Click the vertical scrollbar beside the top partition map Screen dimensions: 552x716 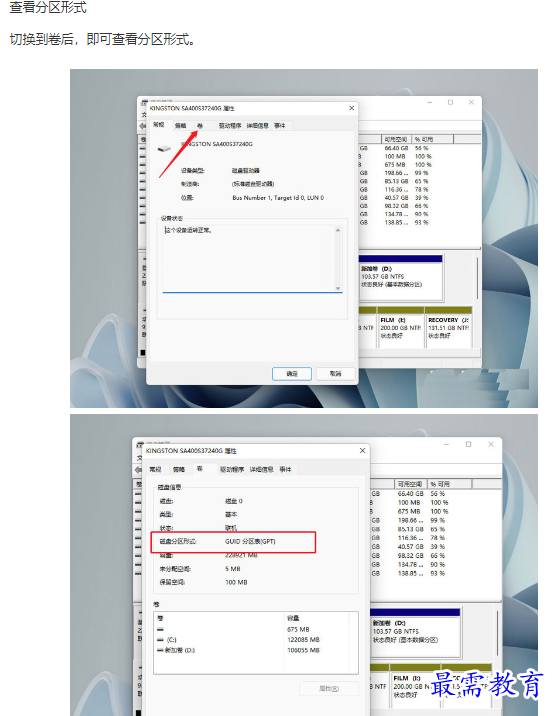click(x=478, y=279)
